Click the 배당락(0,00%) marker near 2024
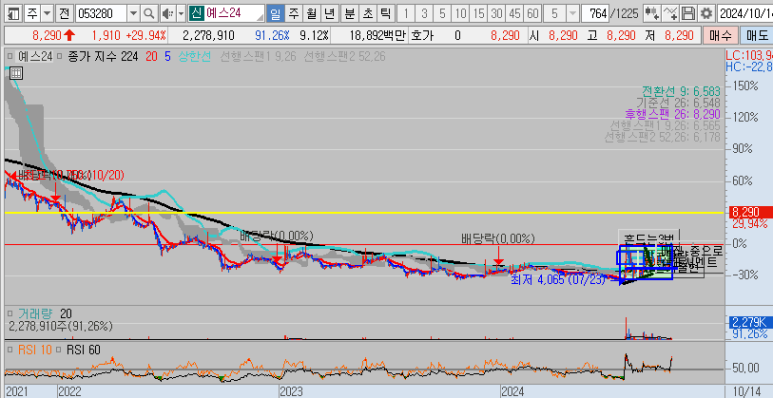 pyautogui.click(x=498, y=239)
